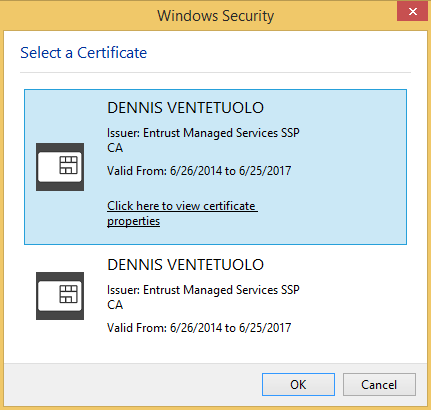The image size is (431, 410).
Task: Select the highlighted DENNIS VENTETUOLO certificate name
Action: click(x=185, y=108)
